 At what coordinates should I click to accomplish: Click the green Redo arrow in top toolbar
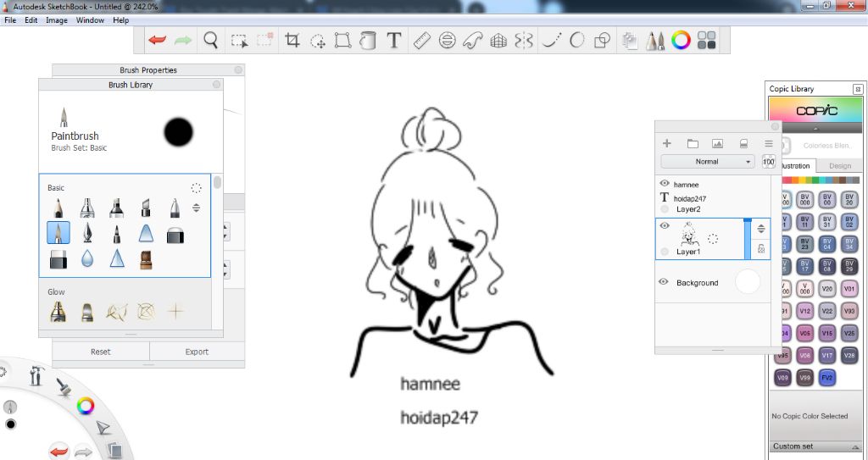pyautogui.click(x=183, y=40)
